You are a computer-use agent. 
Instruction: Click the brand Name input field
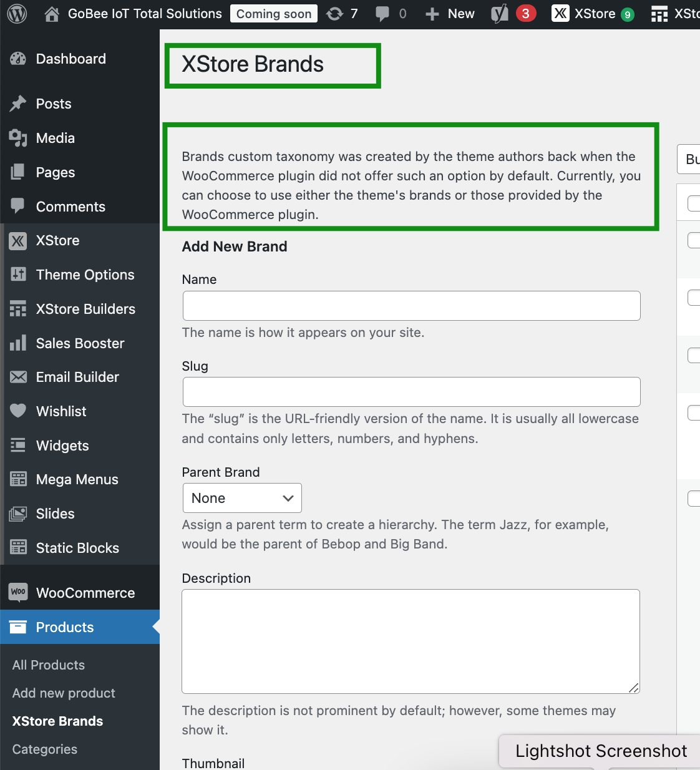click(x=412, y=306)
